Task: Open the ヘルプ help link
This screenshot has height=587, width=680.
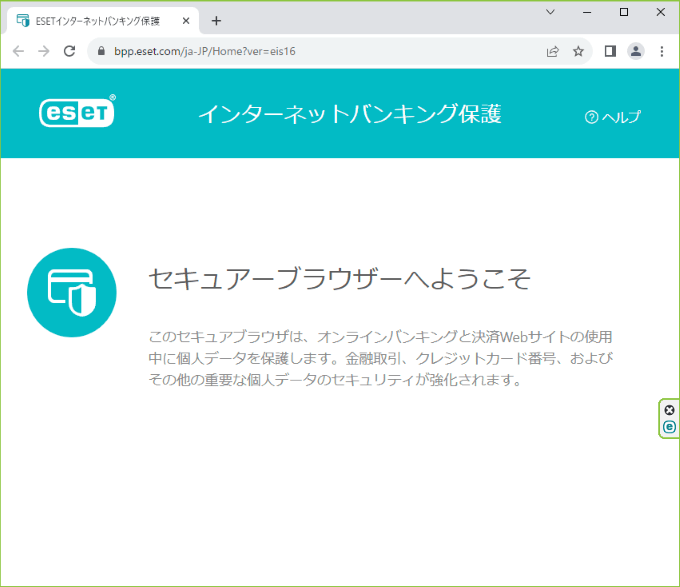Action: (x=612, y=117)
